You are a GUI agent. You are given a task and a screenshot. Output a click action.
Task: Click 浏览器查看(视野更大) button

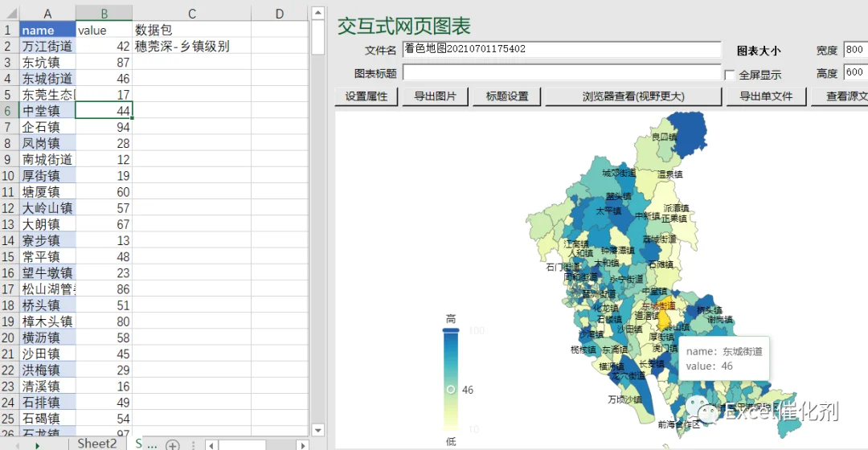(633, 96)
